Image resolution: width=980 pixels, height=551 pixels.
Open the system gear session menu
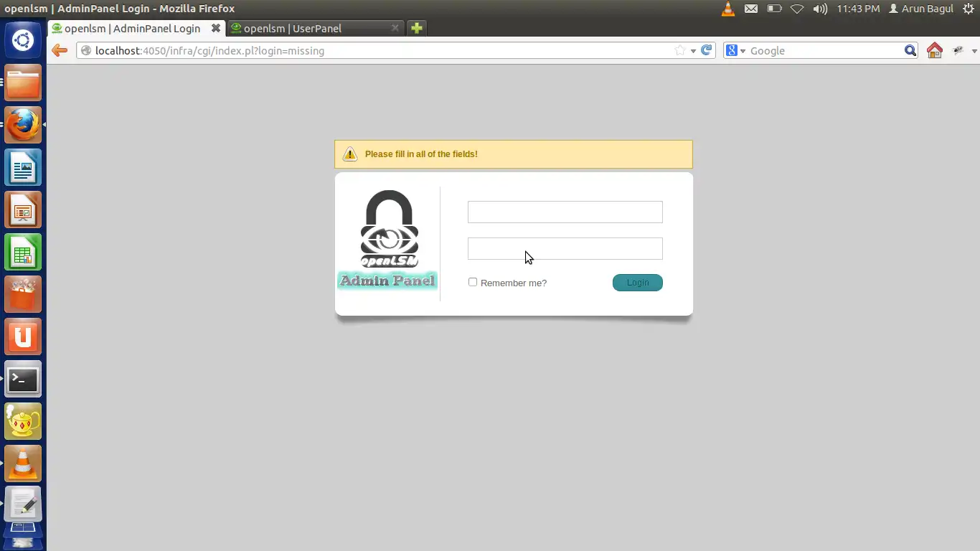pyautogui.click(x=969, y=9)
